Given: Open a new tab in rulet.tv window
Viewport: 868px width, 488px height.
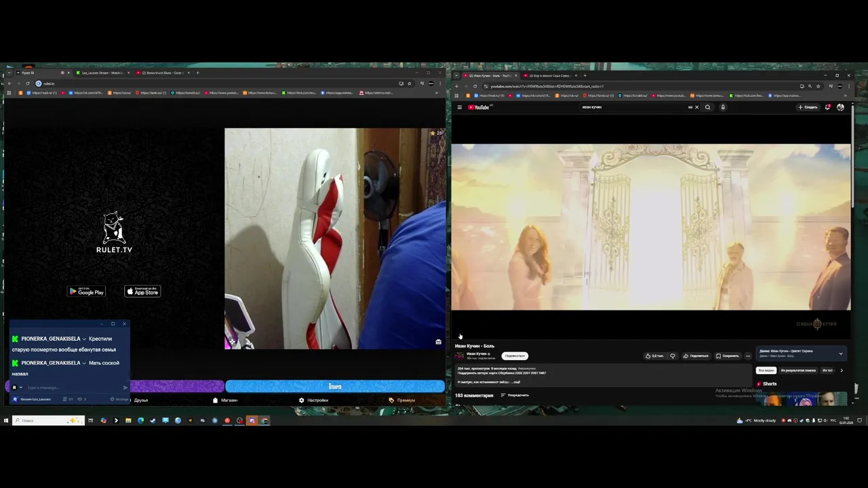Looking at the screenshot, I should [x=197, y=73].
